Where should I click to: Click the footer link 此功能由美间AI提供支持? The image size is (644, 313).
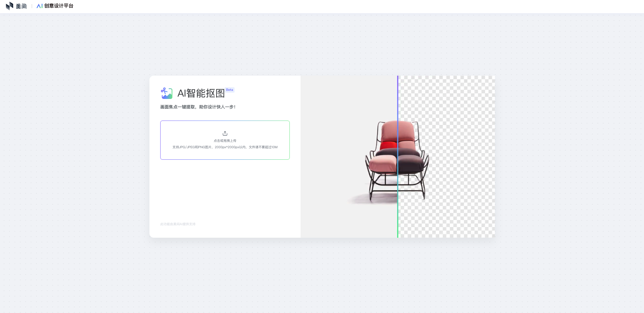tap(178, 224)
